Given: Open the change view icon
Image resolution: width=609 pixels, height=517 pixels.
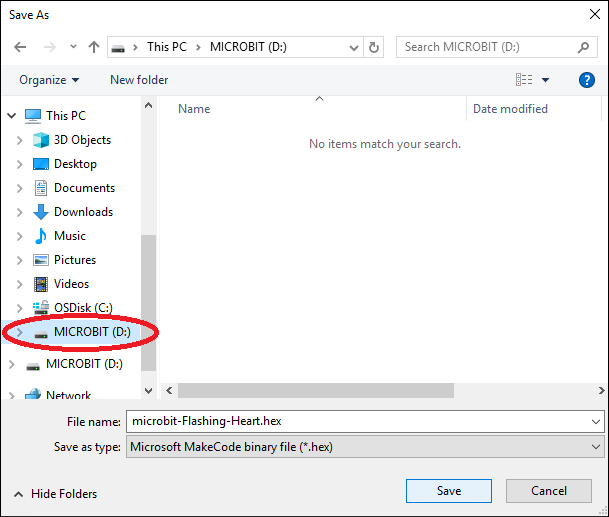Looking at the screenshot, I should (x=524, y=80).
